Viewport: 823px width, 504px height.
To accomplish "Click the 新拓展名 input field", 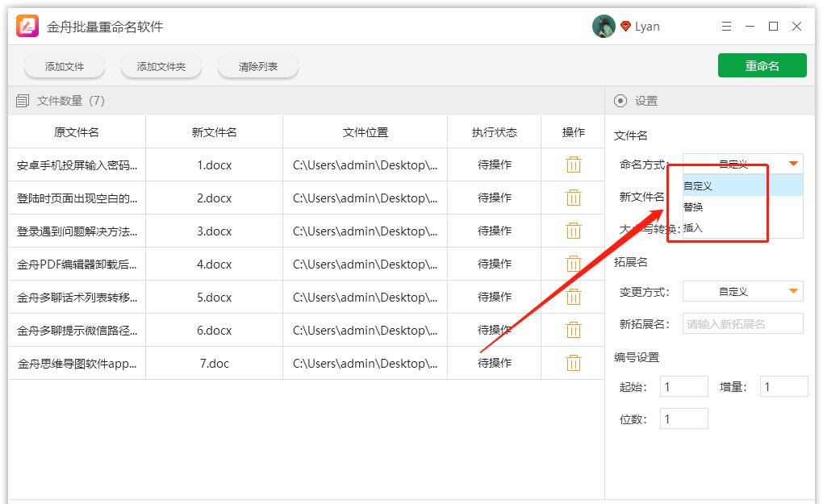I will [742, 324].
